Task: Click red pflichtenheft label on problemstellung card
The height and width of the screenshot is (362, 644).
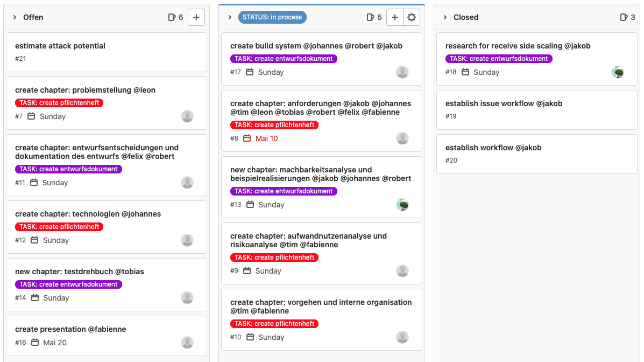Action: tap(59, 103)
